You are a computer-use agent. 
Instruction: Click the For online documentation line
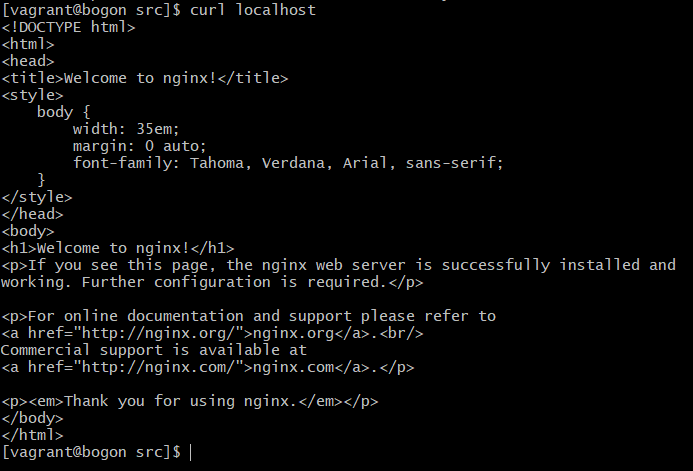tap(249, 316)
